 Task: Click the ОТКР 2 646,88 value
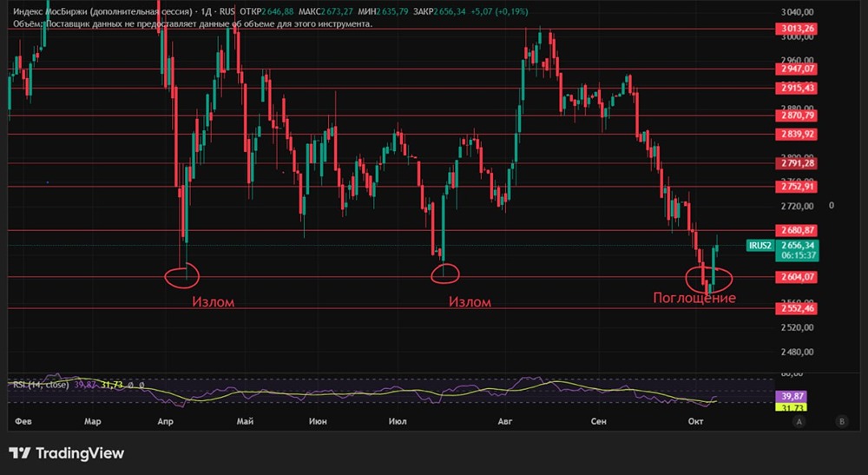pyautogui.click(x=266, y=11)
